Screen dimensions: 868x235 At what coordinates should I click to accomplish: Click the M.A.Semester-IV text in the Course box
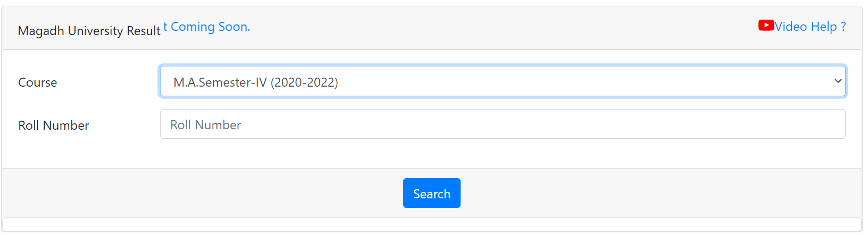[x=220, y=82]
